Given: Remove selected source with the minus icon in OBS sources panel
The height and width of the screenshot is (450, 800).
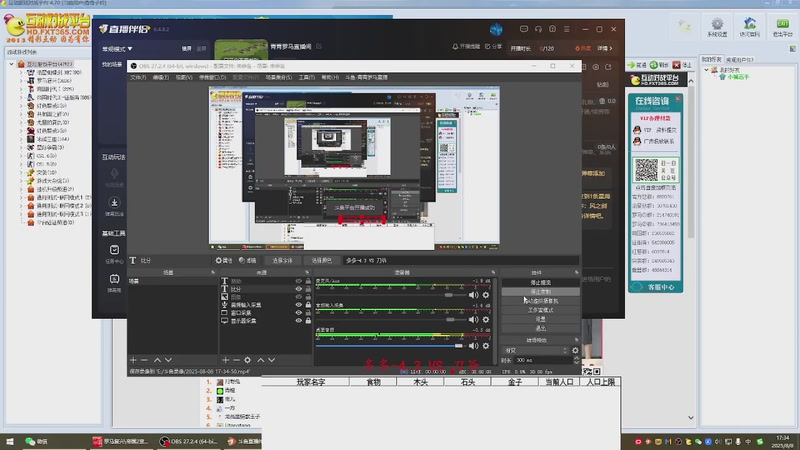Looking at the screenshot, I should tap(236, 360).
